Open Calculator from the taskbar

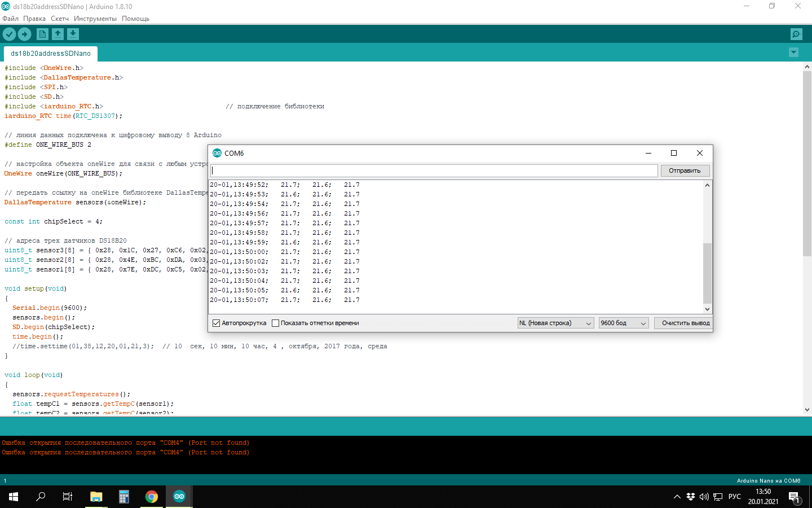pyautogui.click(x=124, y=497)
